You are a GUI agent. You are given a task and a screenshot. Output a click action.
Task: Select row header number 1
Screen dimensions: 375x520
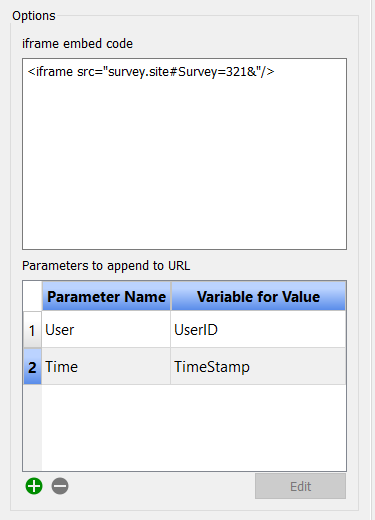(32, 330)
